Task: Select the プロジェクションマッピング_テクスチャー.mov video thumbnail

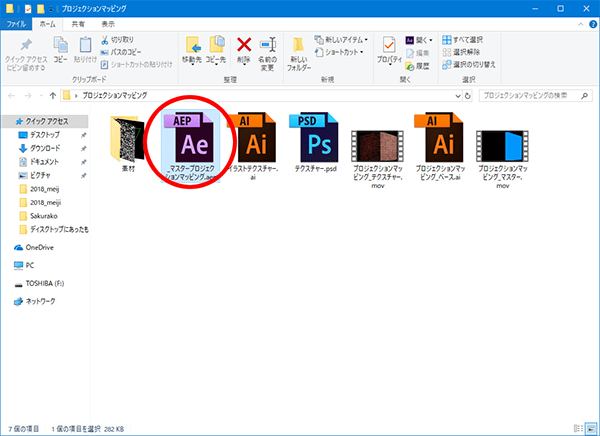Action: click(x=379, y=145)
